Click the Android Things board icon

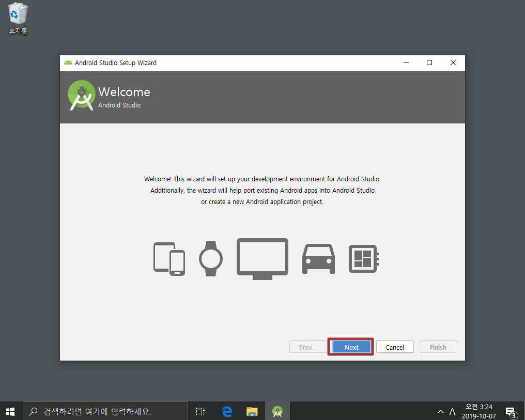tap(364, 259)
